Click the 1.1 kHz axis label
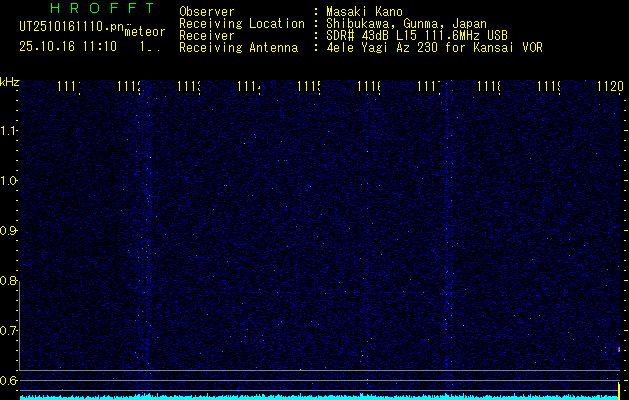The height and width of the screenshot is (400, 629). point(8,131)
